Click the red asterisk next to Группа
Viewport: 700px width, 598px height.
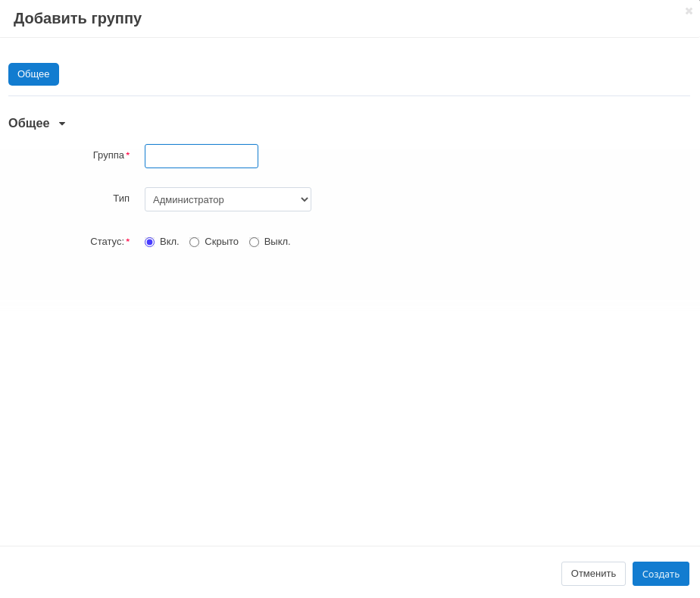click(128, 155)
